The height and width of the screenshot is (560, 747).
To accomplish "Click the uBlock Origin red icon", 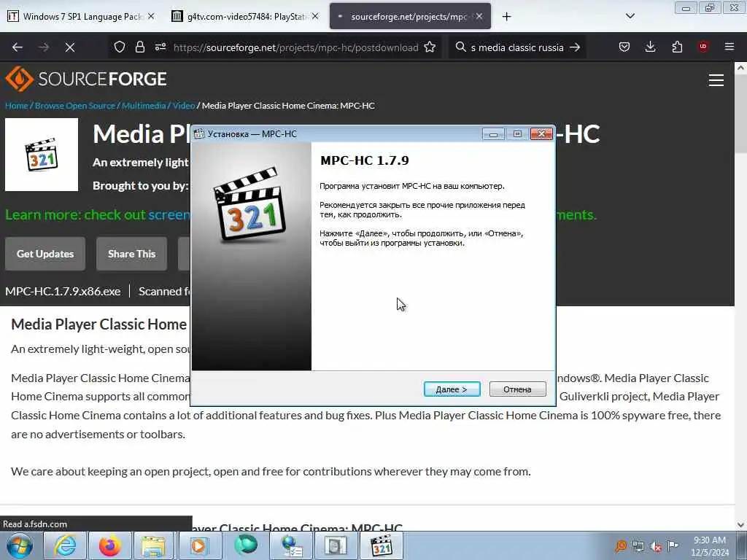I will click(703, 47).
